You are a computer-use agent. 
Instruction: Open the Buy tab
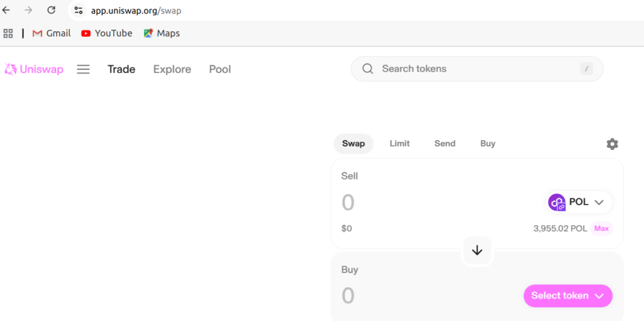pos(488,144)
